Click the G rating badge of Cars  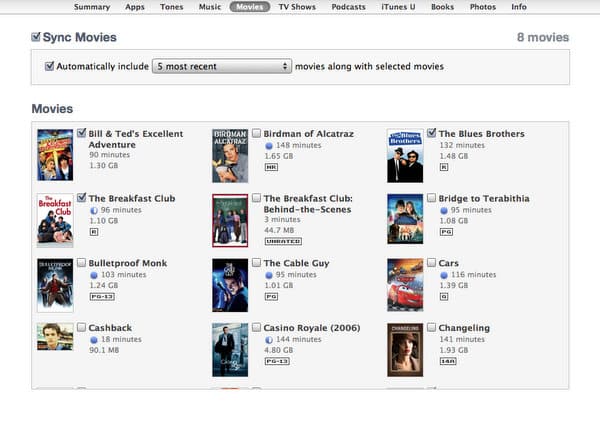pos(444,297)
